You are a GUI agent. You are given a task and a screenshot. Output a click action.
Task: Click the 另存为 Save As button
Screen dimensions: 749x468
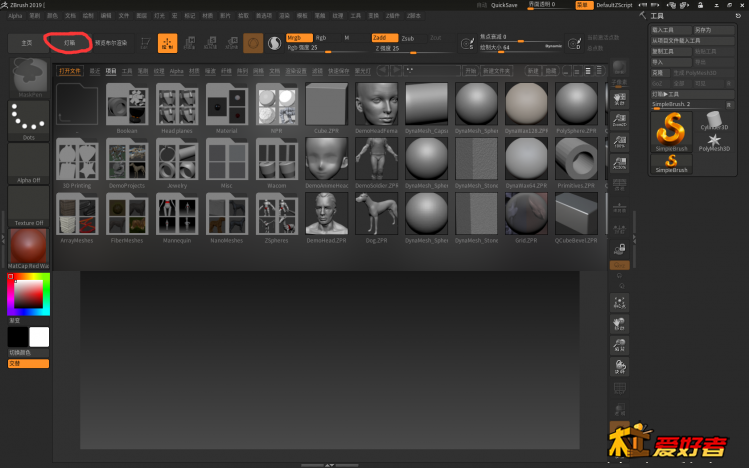714,30
